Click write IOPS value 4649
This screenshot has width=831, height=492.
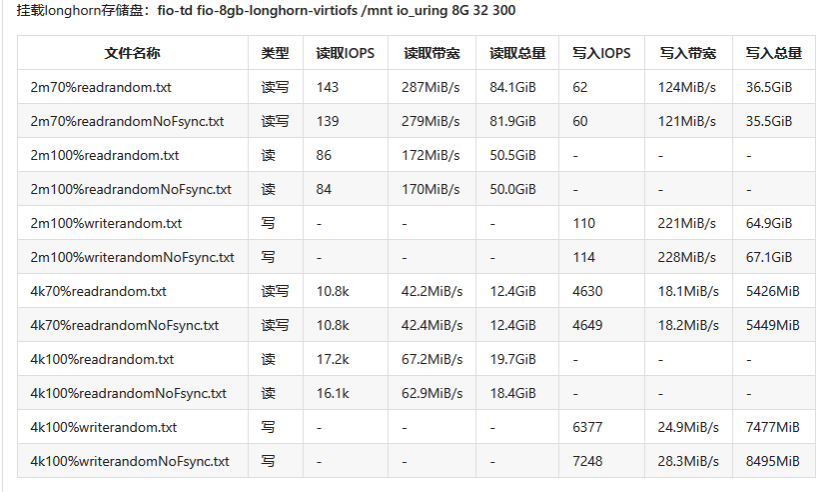coord(587,325)
